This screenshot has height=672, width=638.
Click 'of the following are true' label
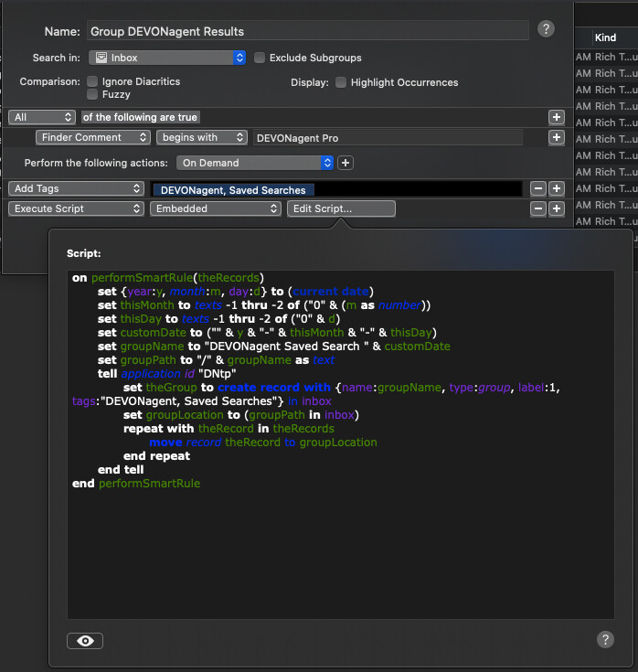[x=140, y=117]
